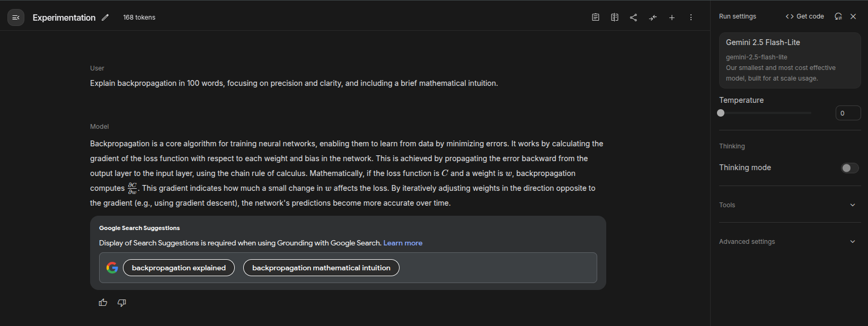Click the 168 tokens counter
868x326 pixels.
coord(139,17)
